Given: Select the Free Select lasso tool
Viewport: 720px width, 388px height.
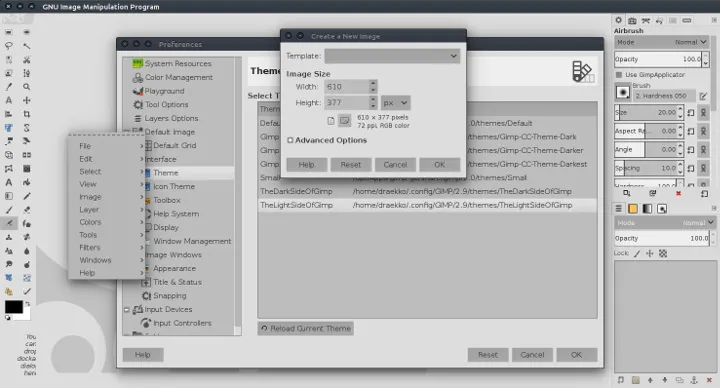Looking at the screenshot, I should [9, 46].
